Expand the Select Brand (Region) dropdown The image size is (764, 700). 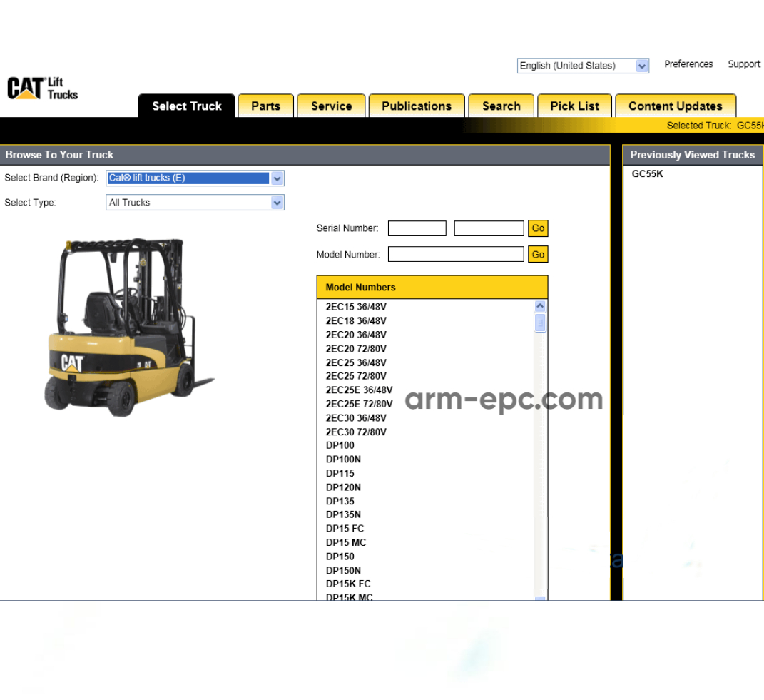point(195,178)
